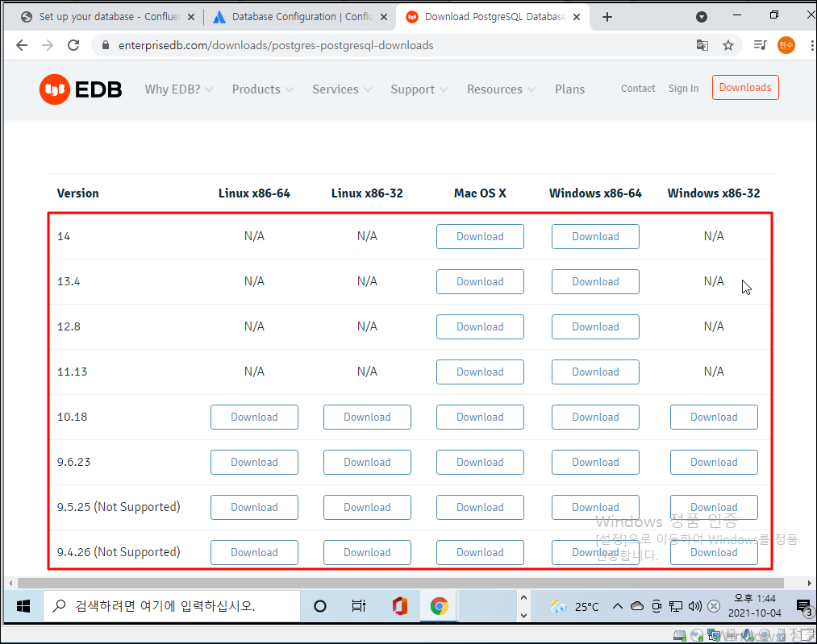This screenshot has height=644, width=817.
Task: Open the network tray icon
Action: (x=676, y=606)
